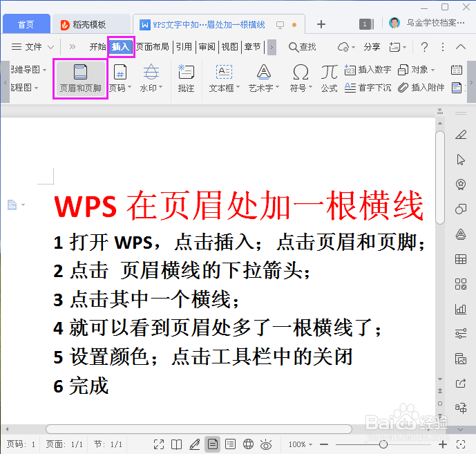Screen dimensions: 476x454
Task: Expand the quick access double chevron
Action: tap(73, 47)
